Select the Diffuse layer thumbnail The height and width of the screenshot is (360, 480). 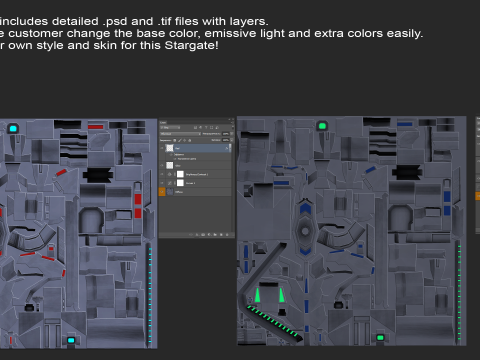[x=170, y=192]
